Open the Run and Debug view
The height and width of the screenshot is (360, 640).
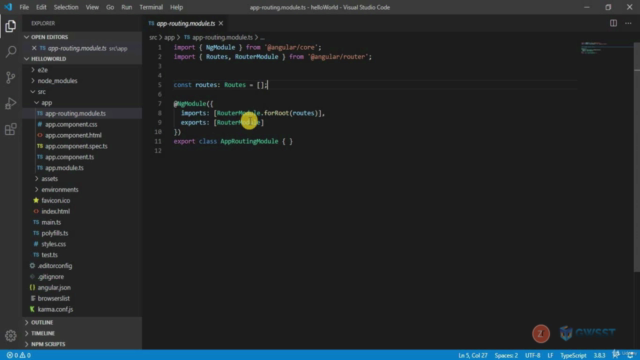[x=11, y=103]
